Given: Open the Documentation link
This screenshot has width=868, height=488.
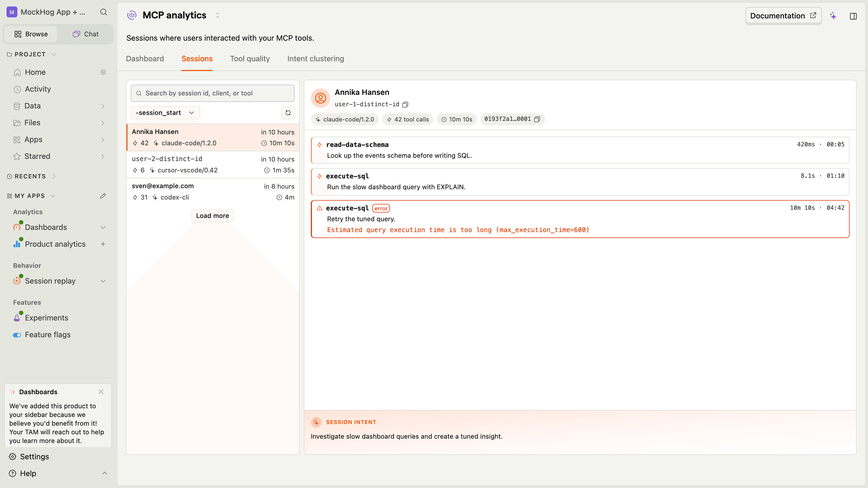Looking at the screenshot, I should pyautogui.click(x=783, y=16).
